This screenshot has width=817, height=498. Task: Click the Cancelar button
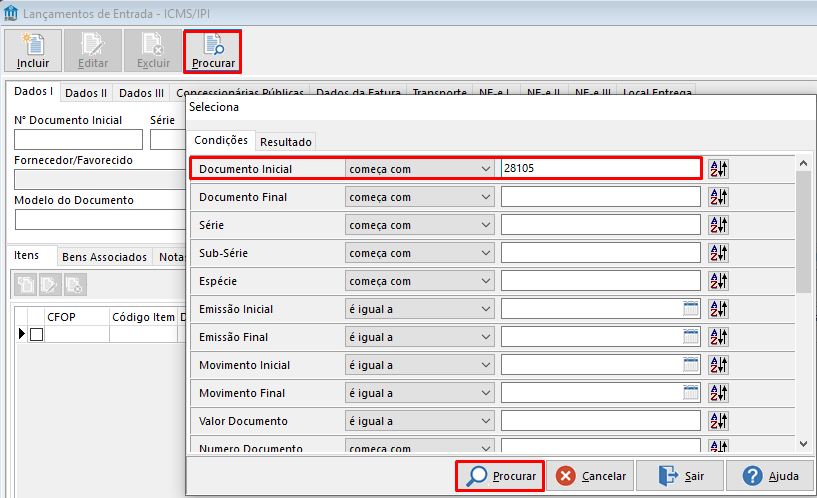pos(590,476)
